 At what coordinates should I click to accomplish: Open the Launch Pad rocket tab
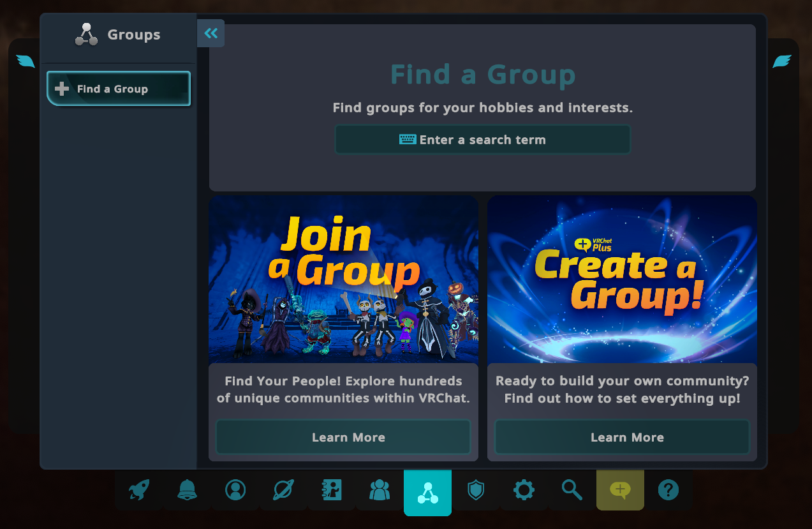pyautogui.click(x=139, y=490)
